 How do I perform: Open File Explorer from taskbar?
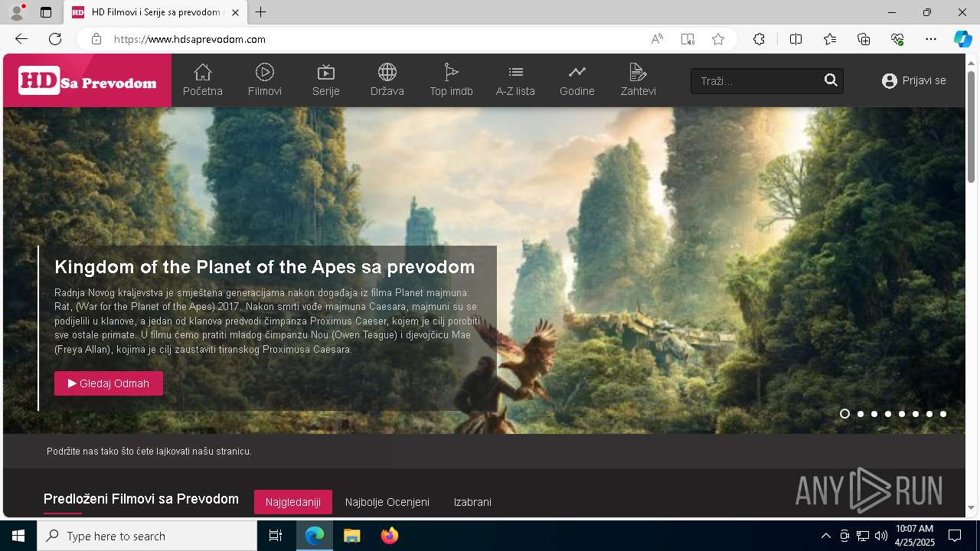click(351, 536)
